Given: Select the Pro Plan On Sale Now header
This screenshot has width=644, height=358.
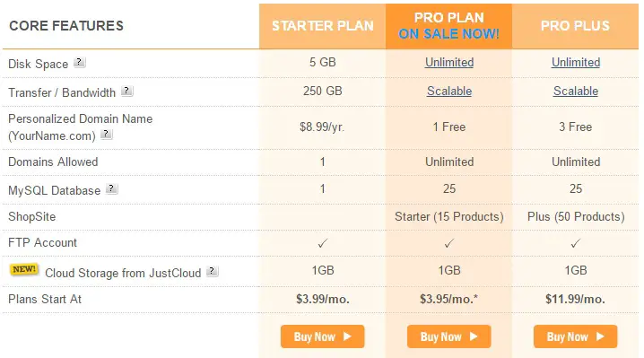Looking at the screenshot, I should click(448, 26).
